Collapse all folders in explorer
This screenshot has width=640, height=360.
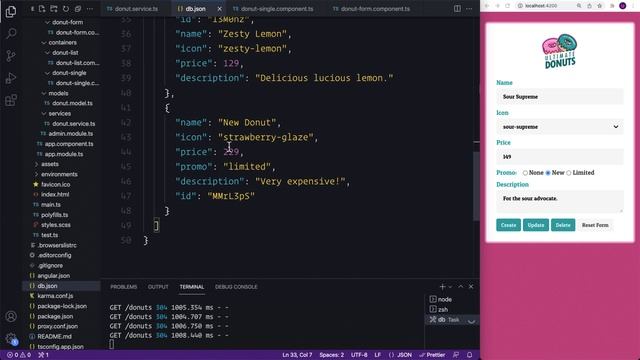(78, 9)
